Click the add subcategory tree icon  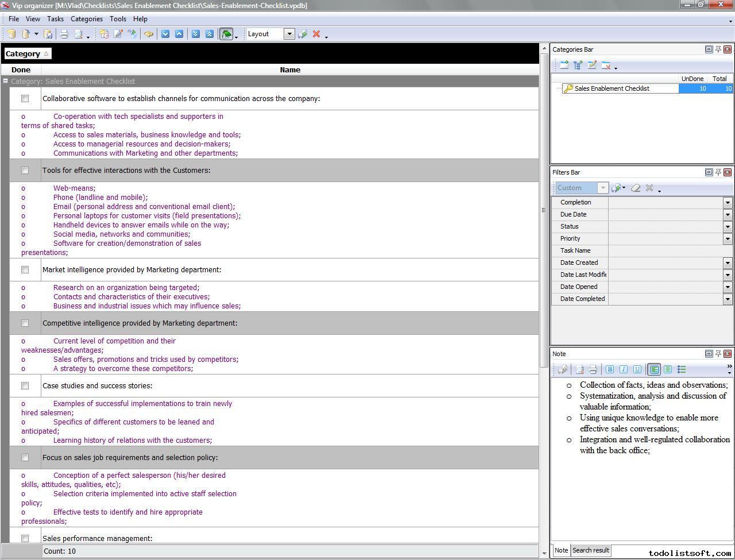[x=578, y=65]
